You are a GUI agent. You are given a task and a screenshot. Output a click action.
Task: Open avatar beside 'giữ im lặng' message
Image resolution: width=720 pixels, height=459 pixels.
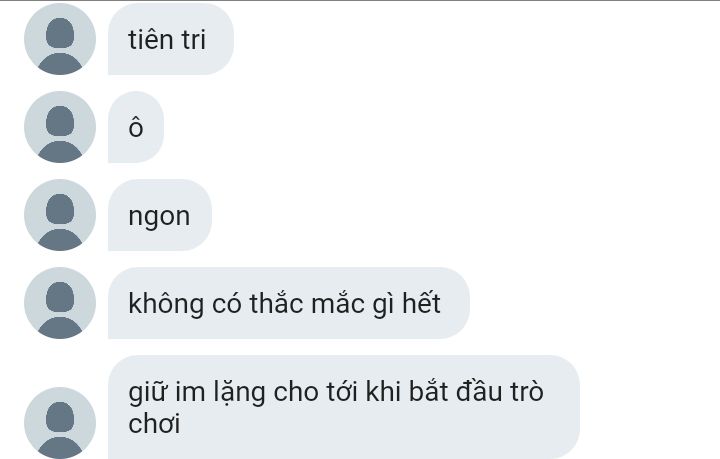pos(60,423)
